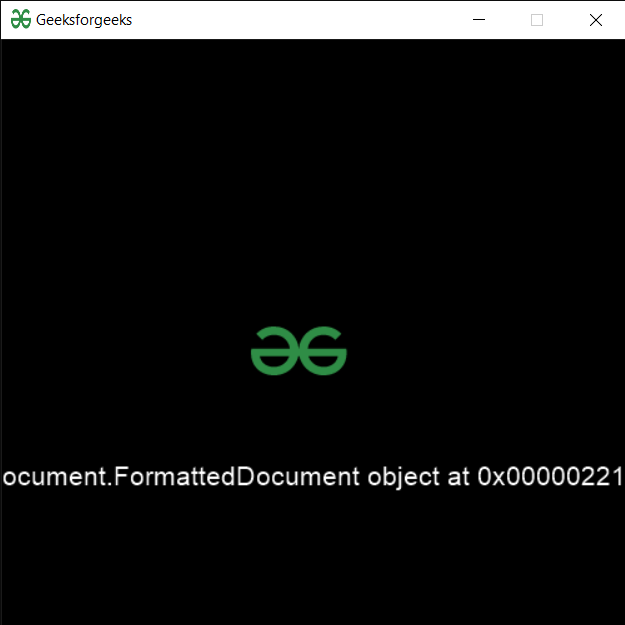Click the FormattedDocument object text label
625x625 pixels.
click(312, 476)
